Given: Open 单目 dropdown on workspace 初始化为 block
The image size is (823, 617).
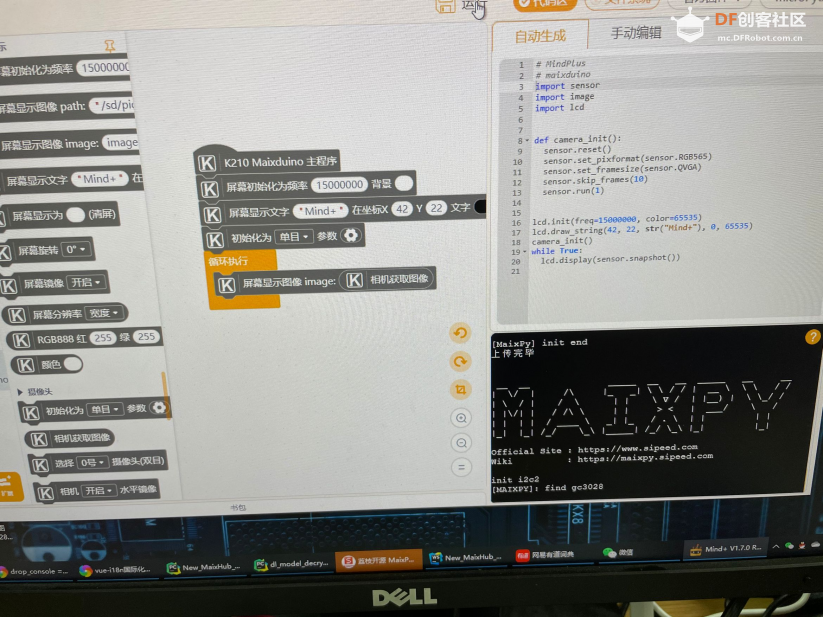Looking at the screenshot, I should point(293,237).
